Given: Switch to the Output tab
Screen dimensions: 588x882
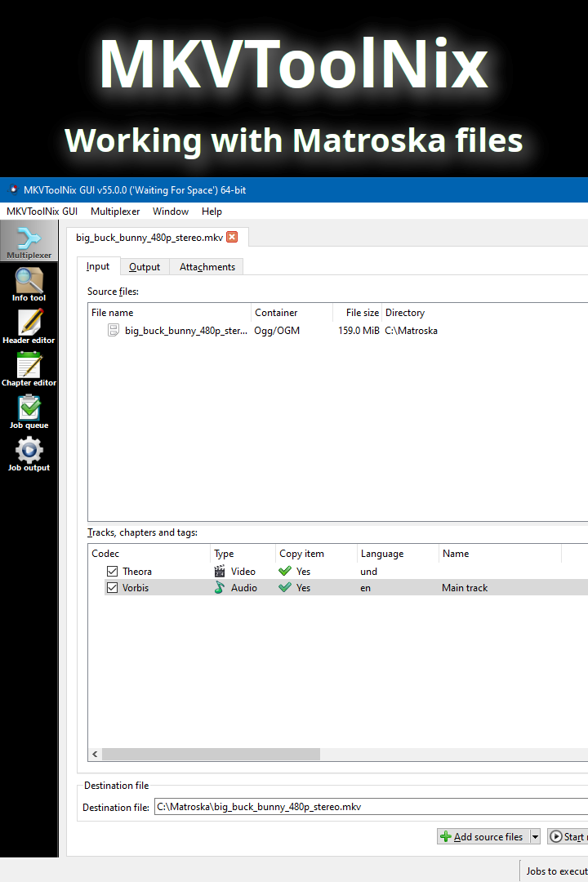Looking at the screenshot, I should (145, 266).
